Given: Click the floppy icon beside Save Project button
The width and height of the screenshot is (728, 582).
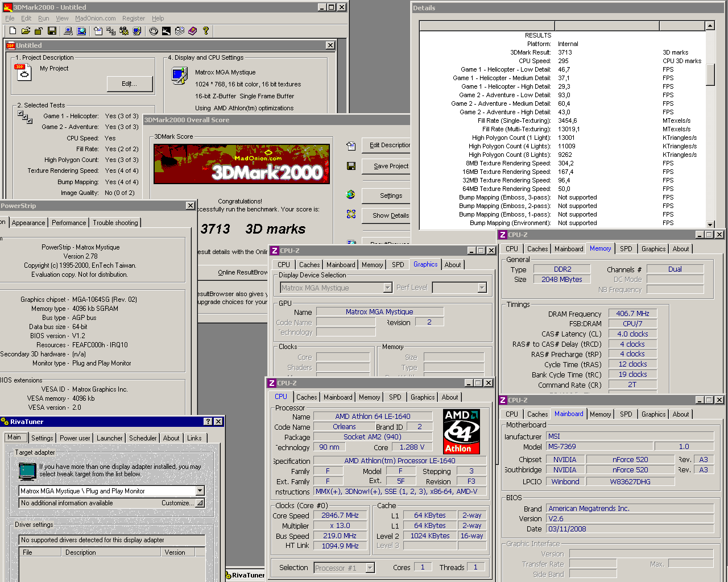Looking at the screenshot, I should pyautogui.click(x=351, y=166).
